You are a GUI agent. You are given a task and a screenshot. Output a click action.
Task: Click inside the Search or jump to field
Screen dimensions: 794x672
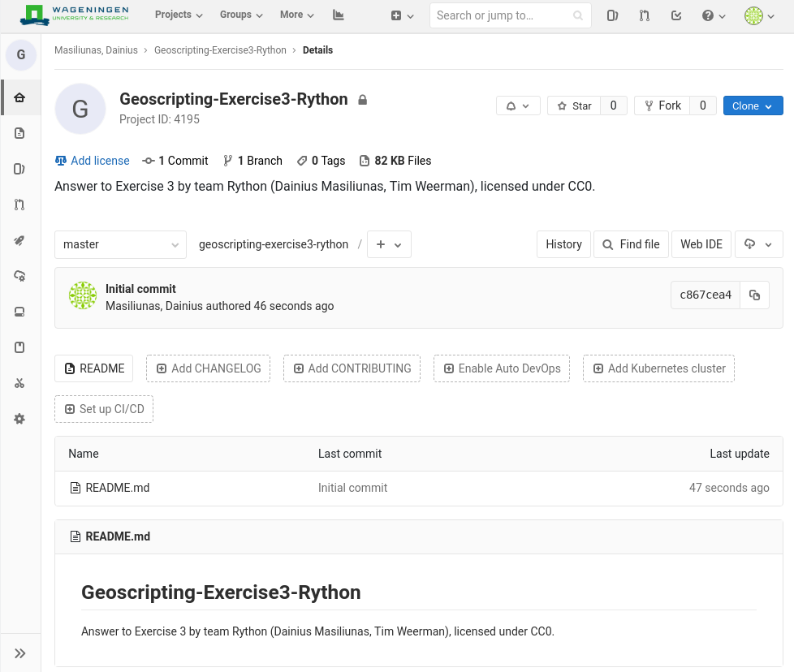(x=503, y=15)
